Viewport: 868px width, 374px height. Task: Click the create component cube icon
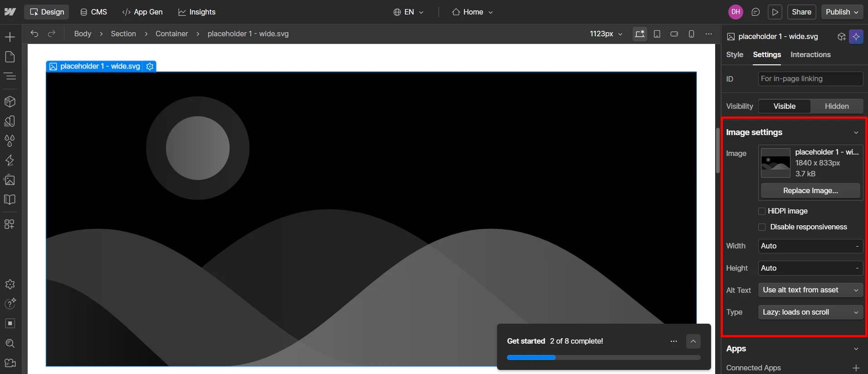[842, 37]
